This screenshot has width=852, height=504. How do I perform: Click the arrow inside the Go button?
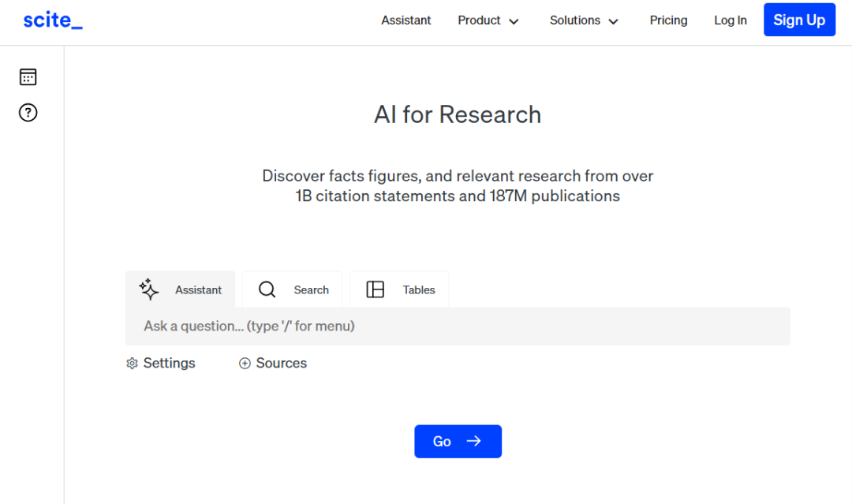473,441
